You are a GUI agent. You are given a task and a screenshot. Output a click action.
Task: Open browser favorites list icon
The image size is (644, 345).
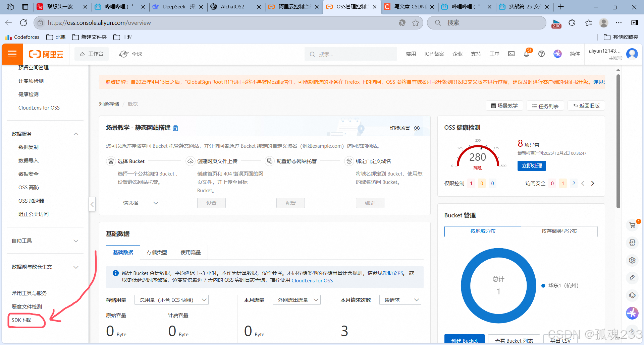click(x=589, y=23)
